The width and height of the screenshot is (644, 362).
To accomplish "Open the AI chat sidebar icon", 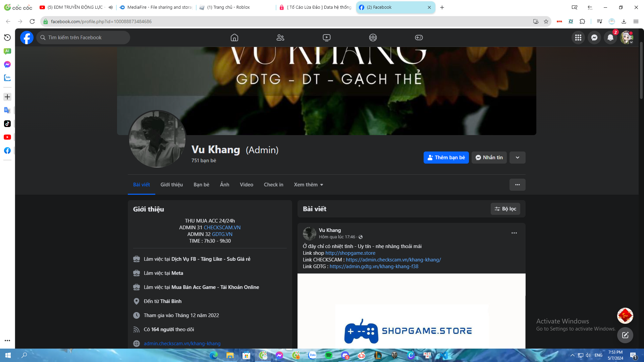I will (7, 51).
